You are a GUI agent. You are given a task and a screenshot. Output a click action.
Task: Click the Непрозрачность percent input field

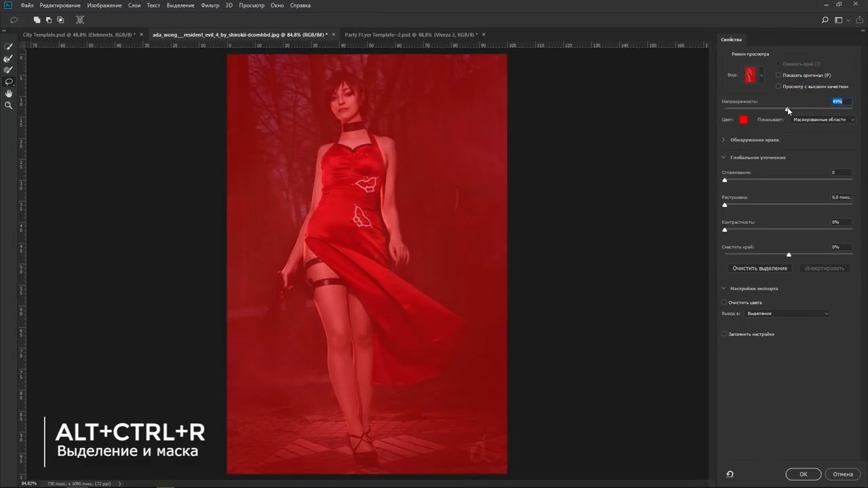click(x=842, y=102)
